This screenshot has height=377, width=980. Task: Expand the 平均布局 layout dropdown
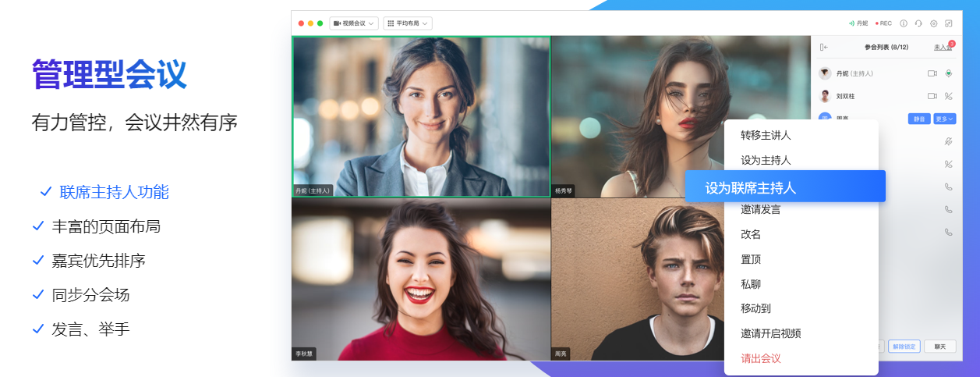[408, 23]
